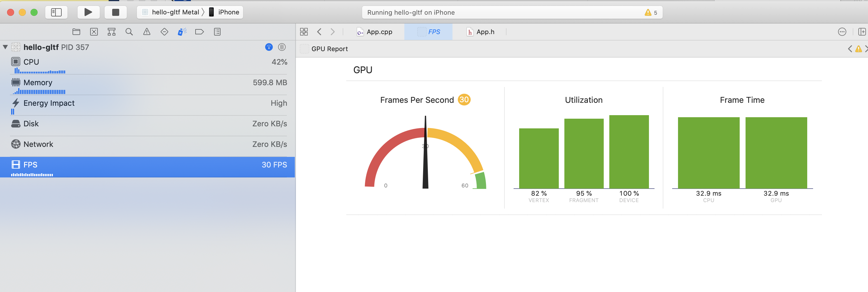Open the hello-gltf Metal scheme selector
Viewport: 868px width, 292px height.
coord(171,12)
